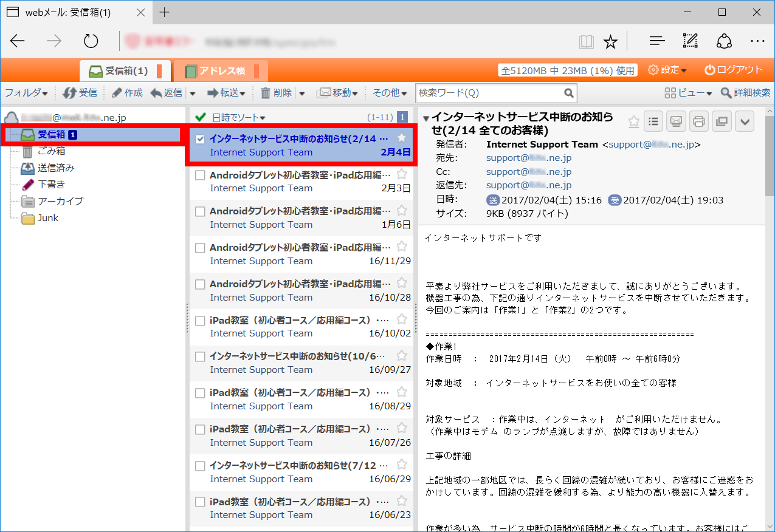Click the 受信 receive mail button
Screen dimensions: 775x532
(80, 93)
